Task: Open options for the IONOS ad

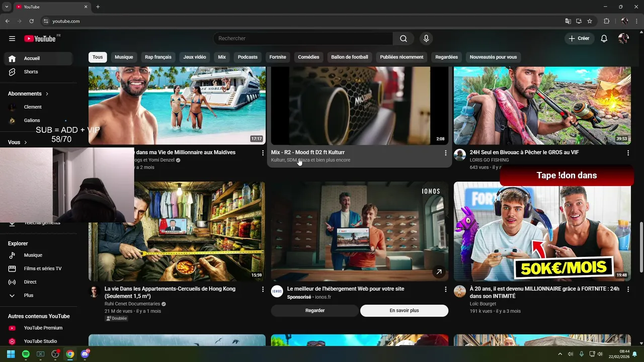Action: [x=445, y=289]
